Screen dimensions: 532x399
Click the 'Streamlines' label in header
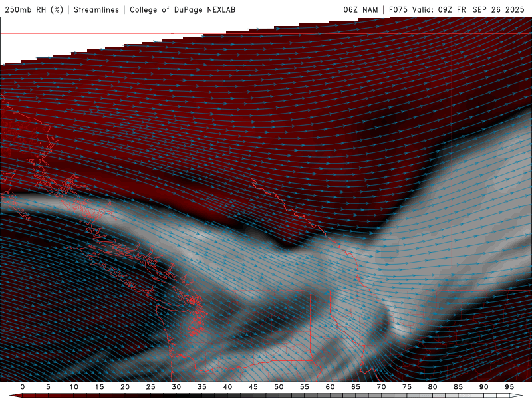(96, 9)
